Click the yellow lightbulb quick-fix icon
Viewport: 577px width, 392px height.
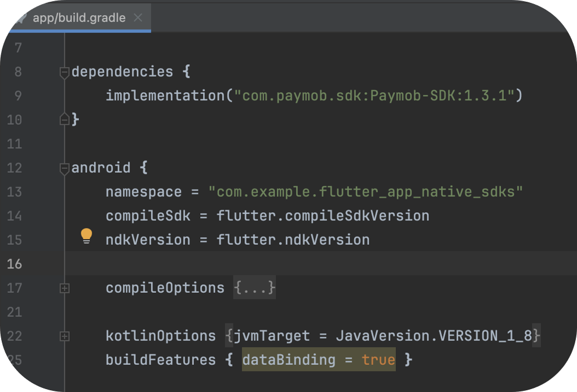pos(86,235)
